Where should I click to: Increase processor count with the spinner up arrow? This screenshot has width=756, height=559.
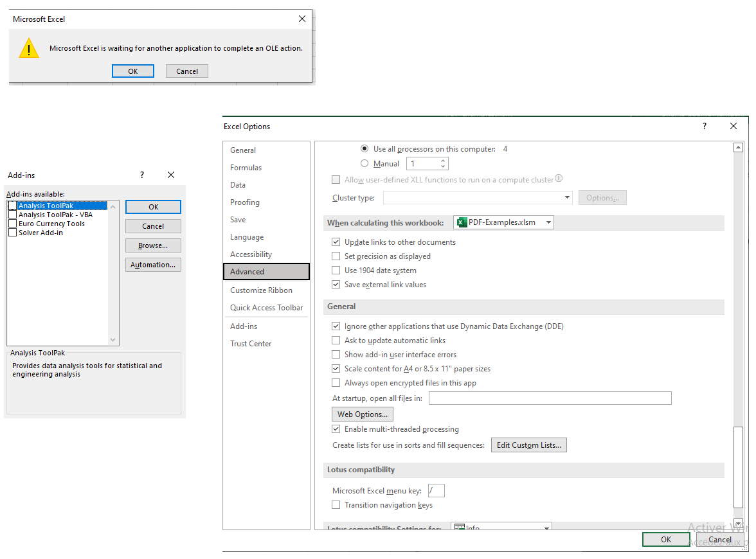(444, 160)
